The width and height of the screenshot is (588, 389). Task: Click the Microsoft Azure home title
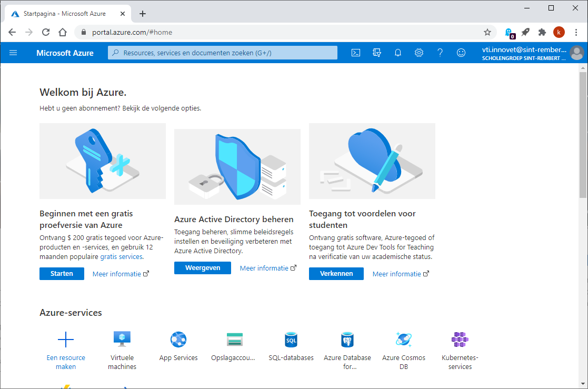coord(65,53)
